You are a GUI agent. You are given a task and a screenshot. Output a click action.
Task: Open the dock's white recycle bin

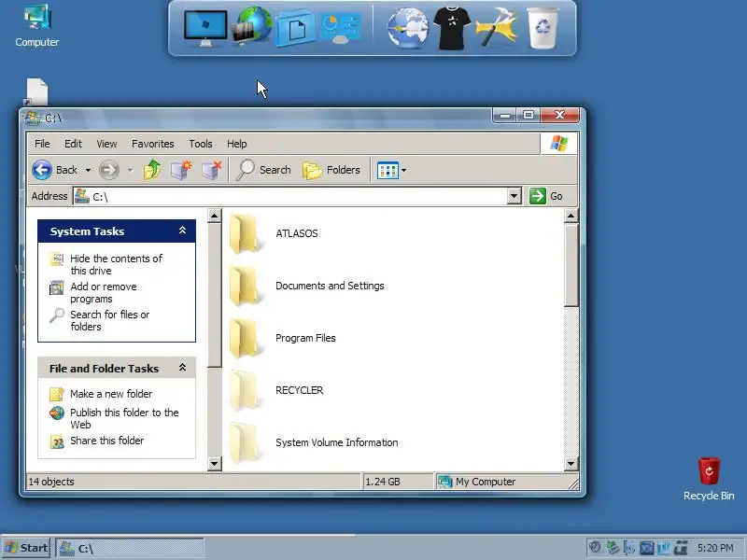543,28
